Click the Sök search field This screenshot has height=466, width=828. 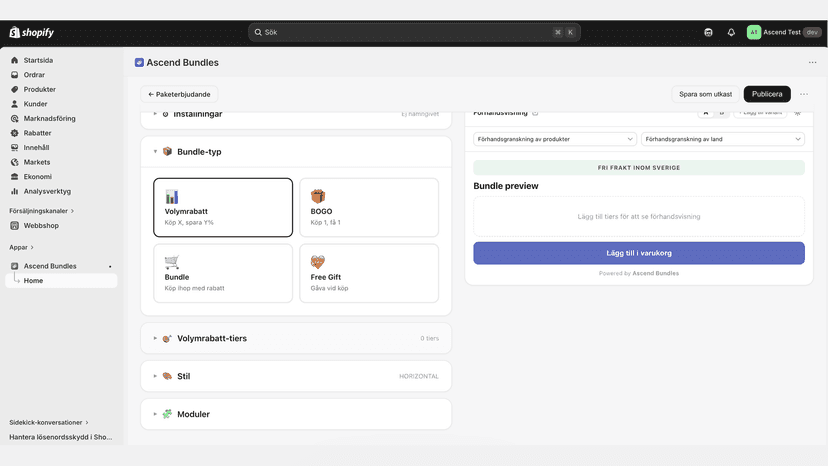[x=415, y=32]
